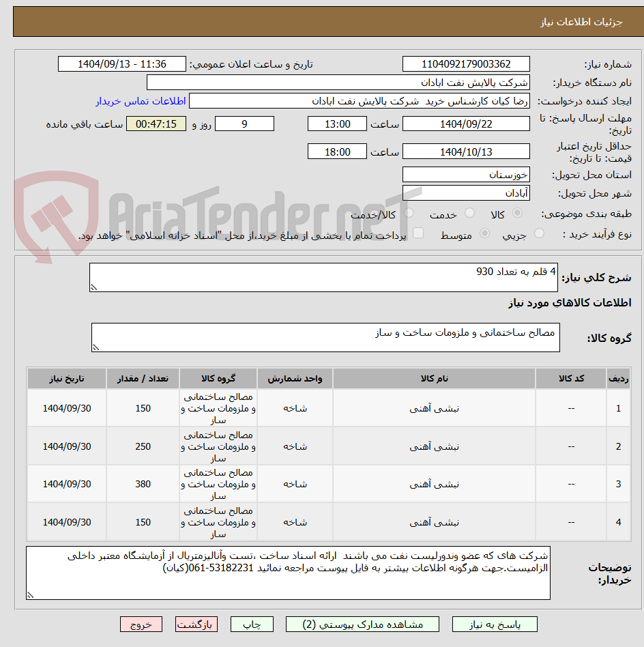Image resolution: width=644 pixels, height=647 pixels.
Task: Click the resize corner icon in گروه کالا box
Action: (x=97, y=347)
